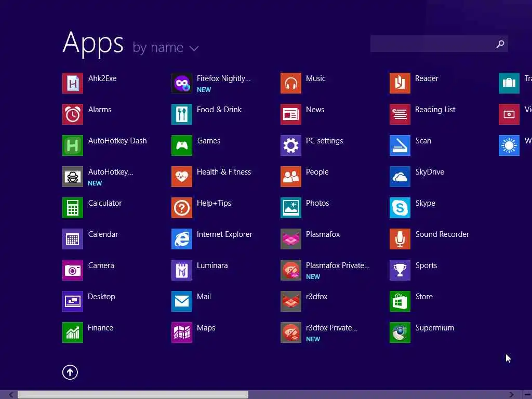
Task: Click the 'Internet Explorer' label
Action: click(224, 234)
